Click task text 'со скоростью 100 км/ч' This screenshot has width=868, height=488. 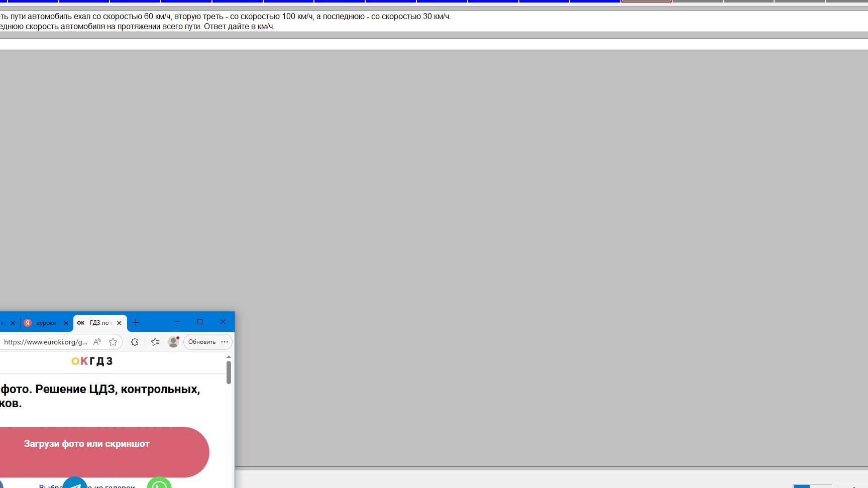click(272, 17)
